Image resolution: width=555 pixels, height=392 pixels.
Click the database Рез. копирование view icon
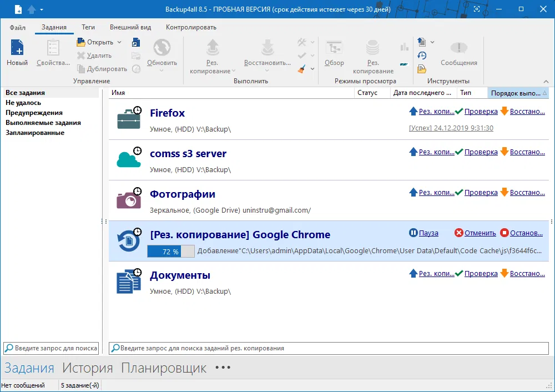click(x=373, y=47)
